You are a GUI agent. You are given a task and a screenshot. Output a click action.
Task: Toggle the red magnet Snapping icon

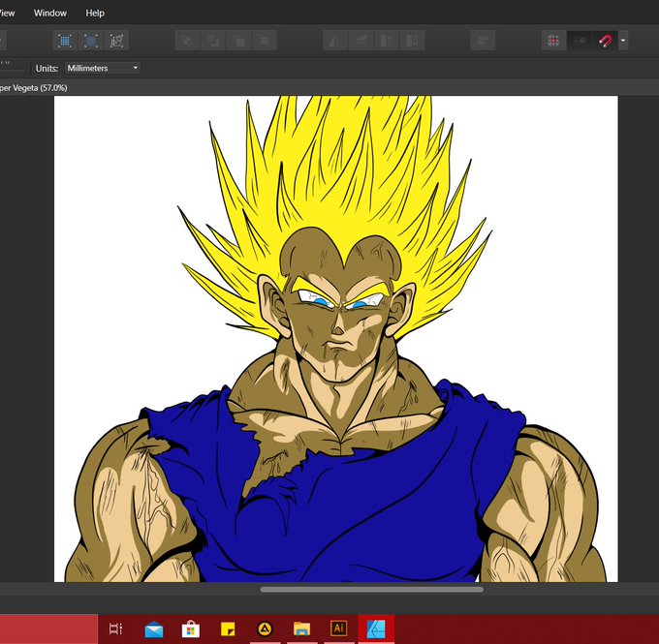point(605,41)
